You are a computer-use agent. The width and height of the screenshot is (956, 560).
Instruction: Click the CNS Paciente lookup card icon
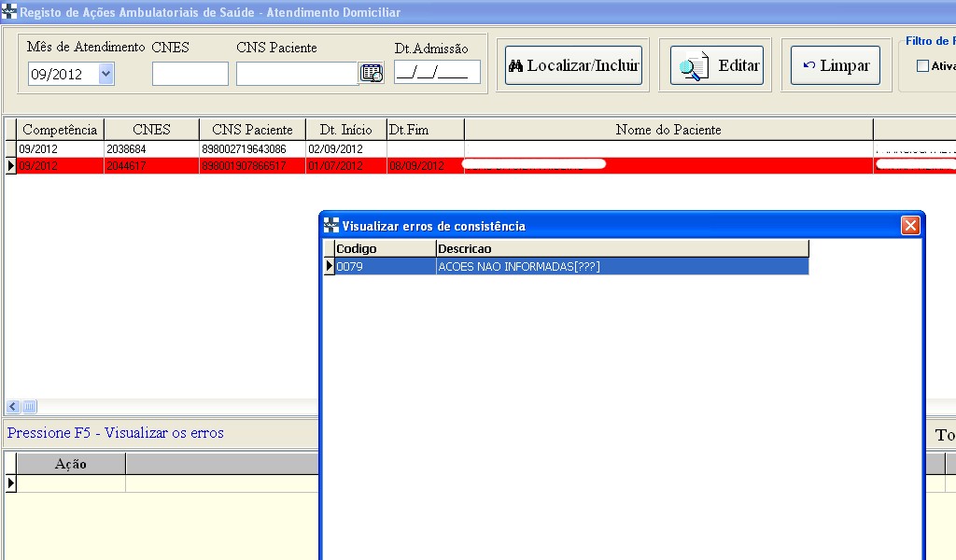pyautogui.click(x=372, y=74)
